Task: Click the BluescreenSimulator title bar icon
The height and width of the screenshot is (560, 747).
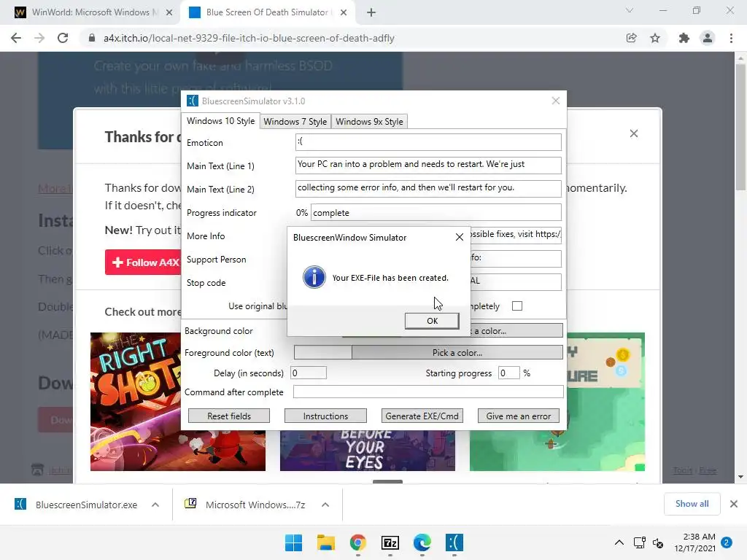Action: 193,101
